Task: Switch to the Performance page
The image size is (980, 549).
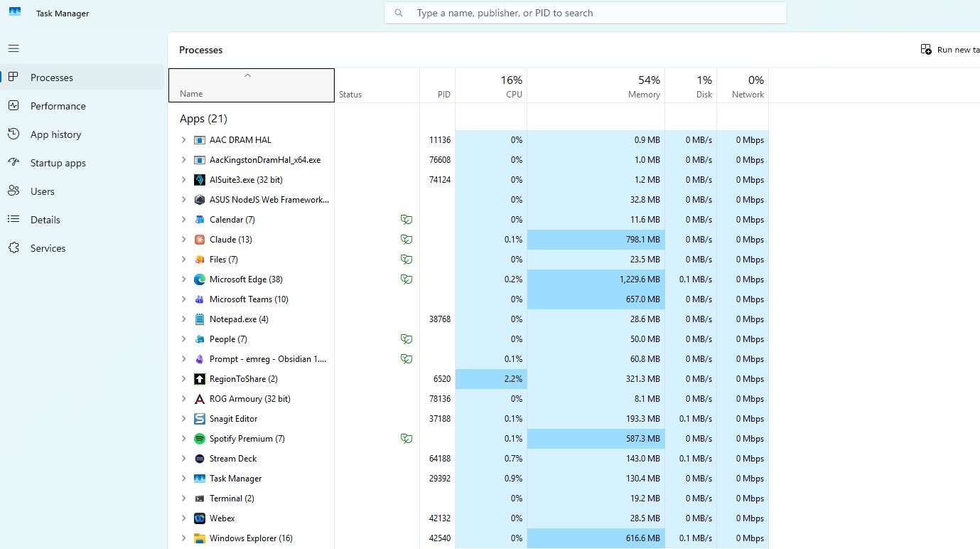Action: click(x=82, y=105)
